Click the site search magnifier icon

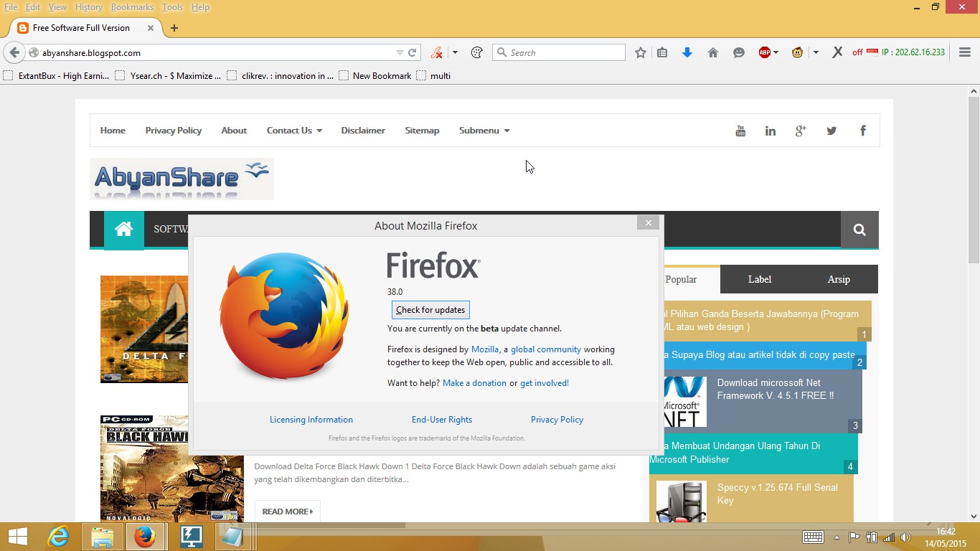click(859, 230)
